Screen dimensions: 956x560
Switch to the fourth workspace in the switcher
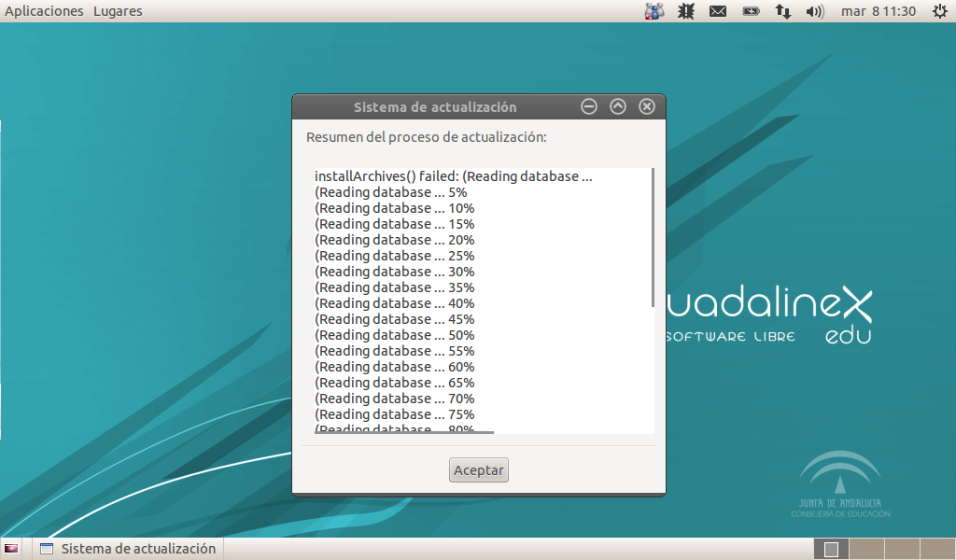click(937, 549)
